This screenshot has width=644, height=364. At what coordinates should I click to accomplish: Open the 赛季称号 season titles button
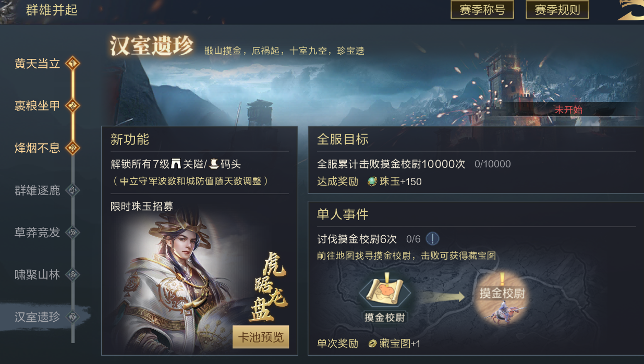[x=482, y=10]
